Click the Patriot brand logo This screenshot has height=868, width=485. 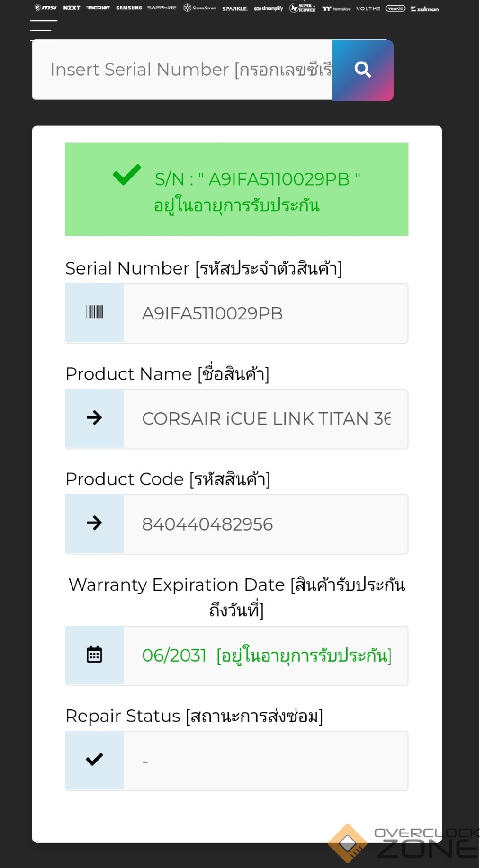click(98, 8)
